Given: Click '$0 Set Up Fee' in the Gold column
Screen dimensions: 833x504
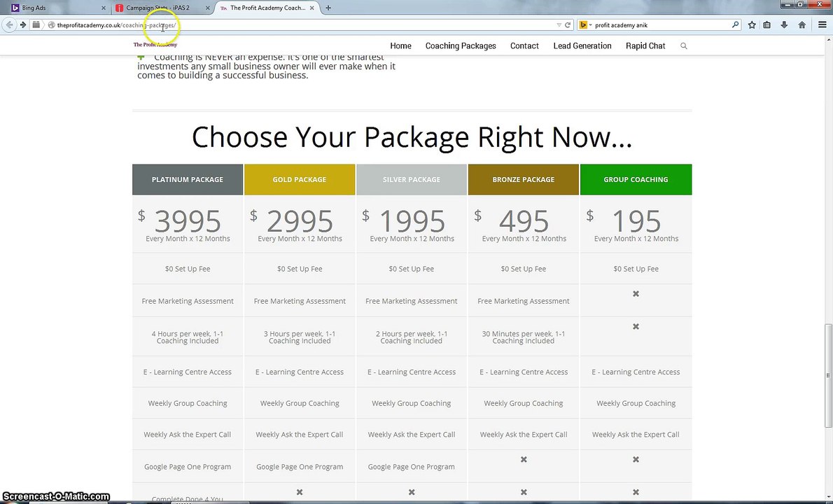Looking at the screenshot, I should click(300, 269).
